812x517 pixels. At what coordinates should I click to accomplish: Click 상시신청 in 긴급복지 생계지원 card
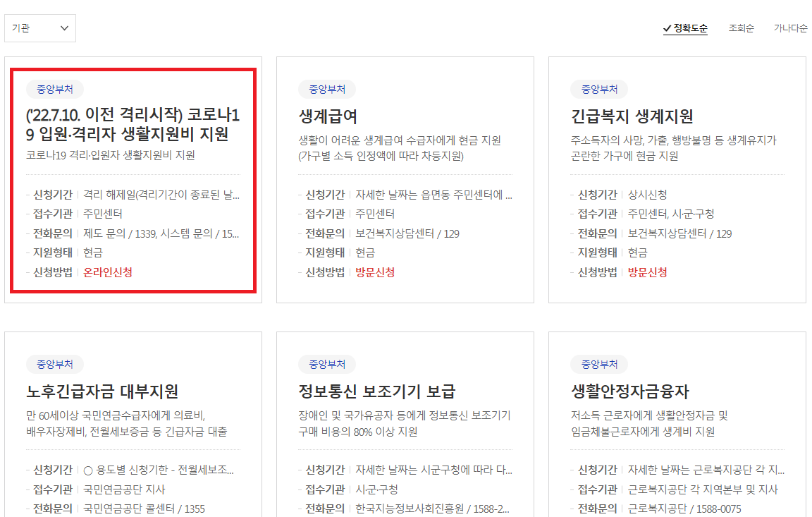pyautogui.click(x=647, y=195)
